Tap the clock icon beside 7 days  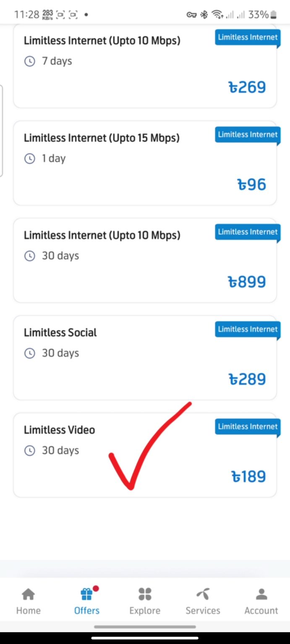point(29,61)
